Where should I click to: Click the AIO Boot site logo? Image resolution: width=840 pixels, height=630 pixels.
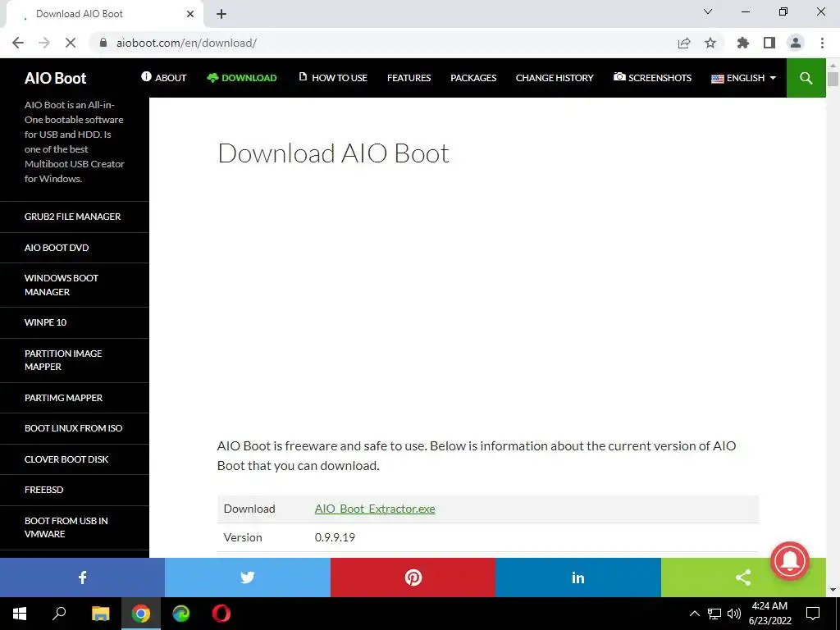point(55,78)
